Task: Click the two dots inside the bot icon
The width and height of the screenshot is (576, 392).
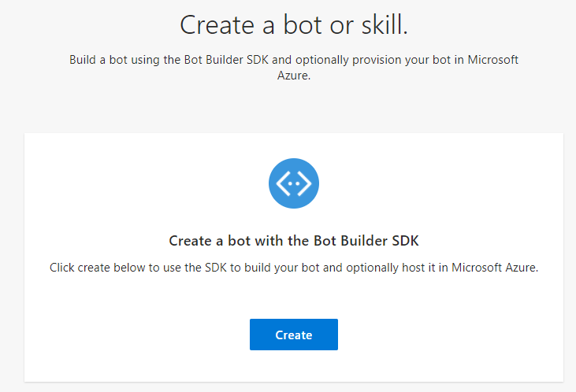Action: [x=293, y=183]
